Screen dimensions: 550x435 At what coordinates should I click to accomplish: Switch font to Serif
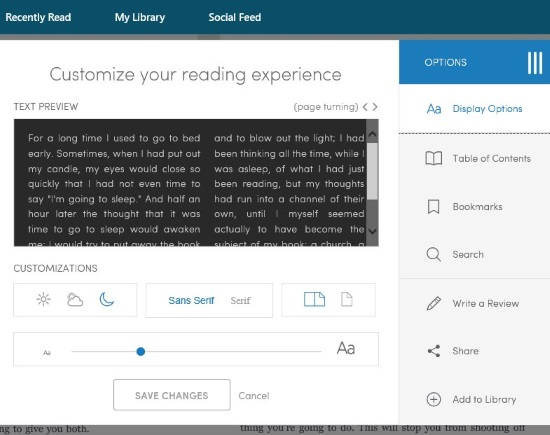[x=240, y=300]
